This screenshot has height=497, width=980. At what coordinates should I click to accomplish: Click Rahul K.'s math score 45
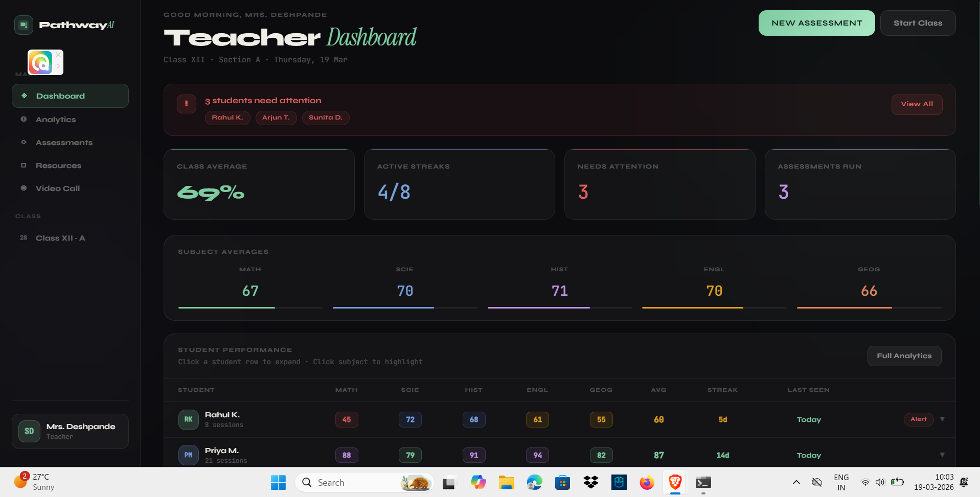click(x=347, y=419)
